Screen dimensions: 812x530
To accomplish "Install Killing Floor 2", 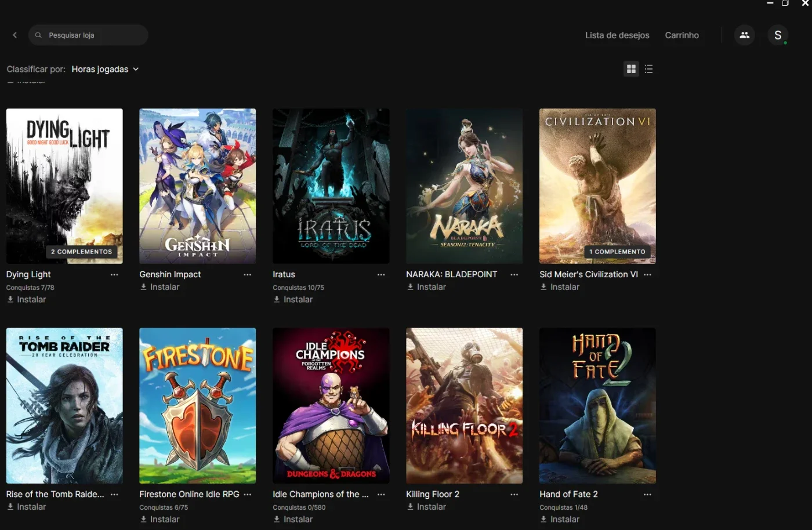I will coord(426,507).
